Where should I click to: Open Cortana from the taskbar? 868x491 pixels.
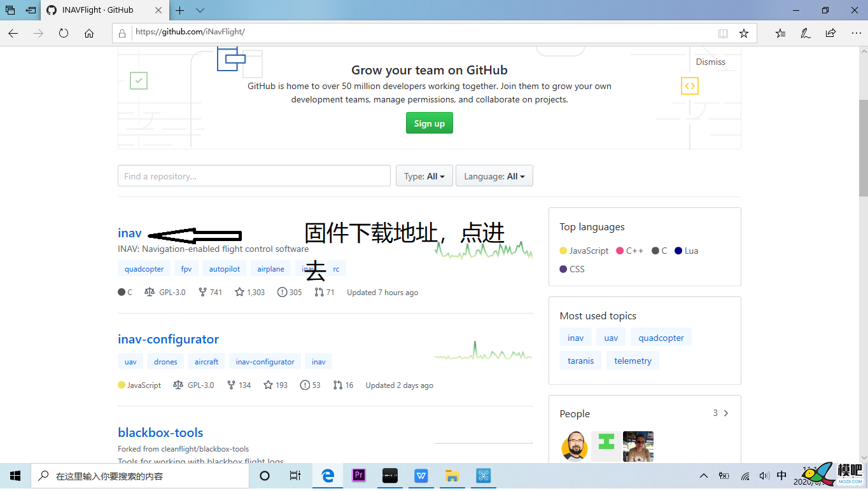point(265,476)
